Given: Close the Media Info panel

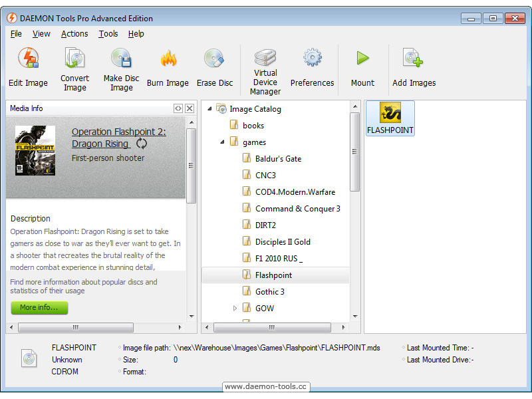Looking at the screenshot, I should 190,108.
